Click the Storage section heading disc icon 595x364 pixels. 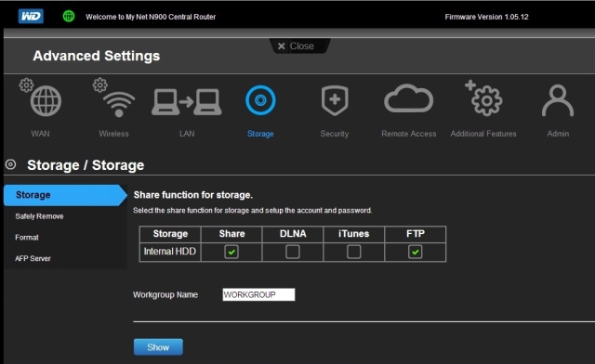click(10, 164)
